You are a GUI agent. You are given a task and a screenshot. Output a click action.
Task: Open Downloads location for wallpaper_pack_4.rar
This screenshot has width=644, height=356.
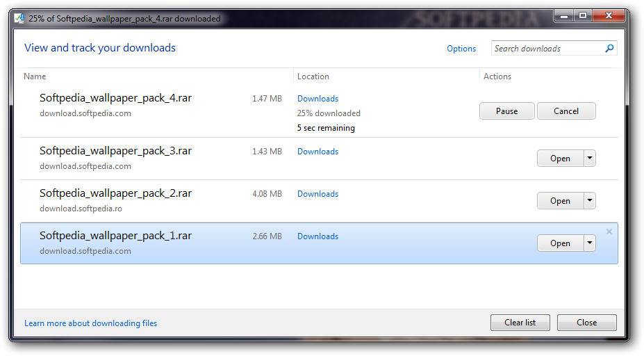[x=318, y=99]
